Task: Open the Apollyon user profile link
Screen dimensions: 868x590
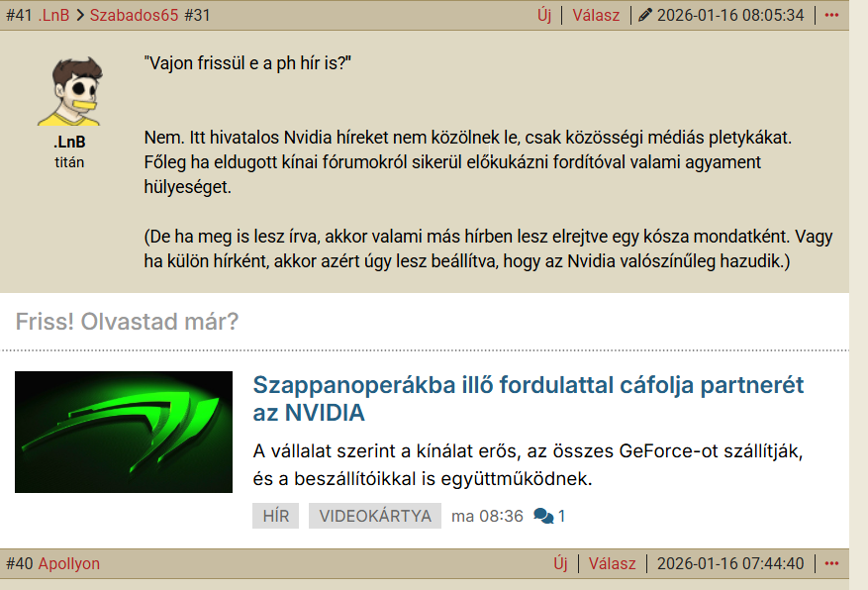Action: click(69, 563)
